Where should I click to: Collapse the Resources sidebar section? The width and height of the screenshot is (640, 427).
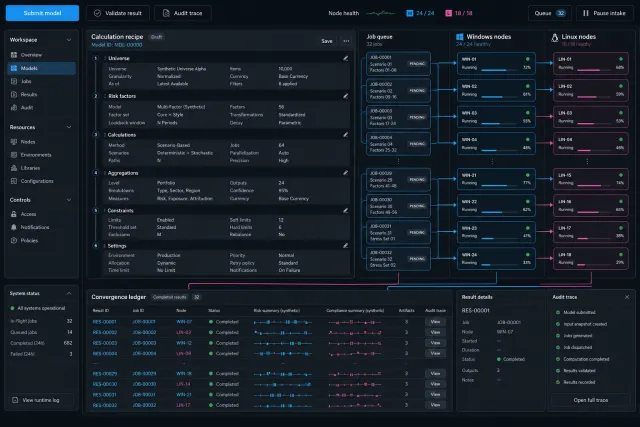point(69,127)
